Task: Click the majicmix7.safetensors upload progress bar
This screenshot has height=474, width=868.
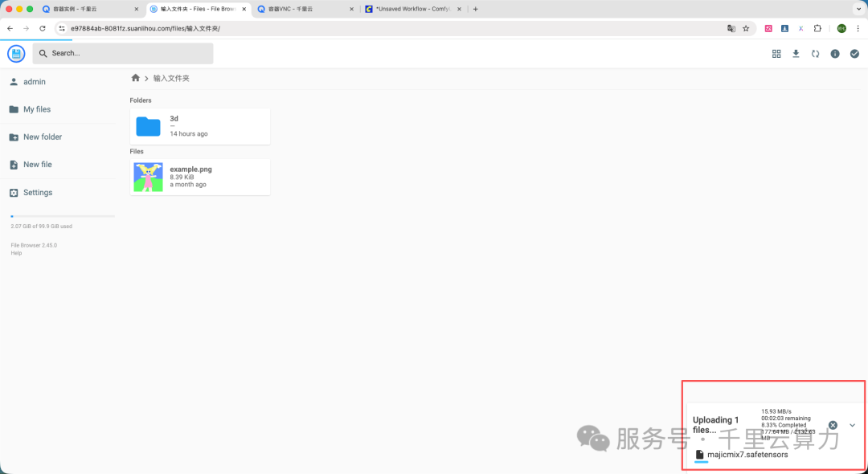Action: click(x=701, y=462)
